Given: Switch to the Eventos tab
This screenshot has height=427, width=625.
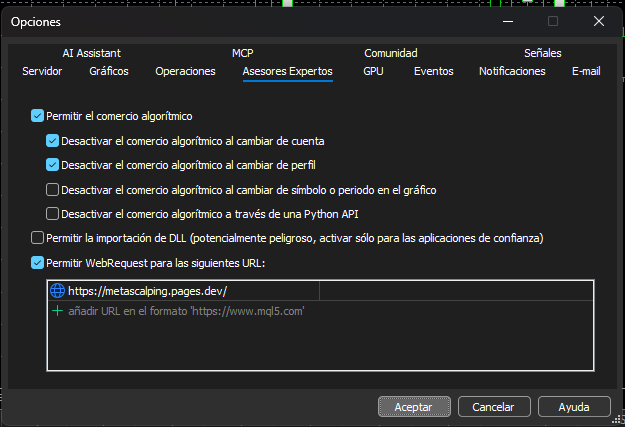Looking at the screenshot, I should click(434, 71).
